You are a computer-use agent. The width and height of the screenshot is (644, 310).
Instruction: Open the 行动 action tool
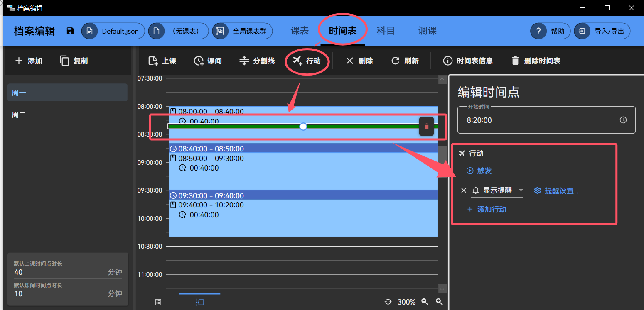pyautogui.click(x=307, y=61)
